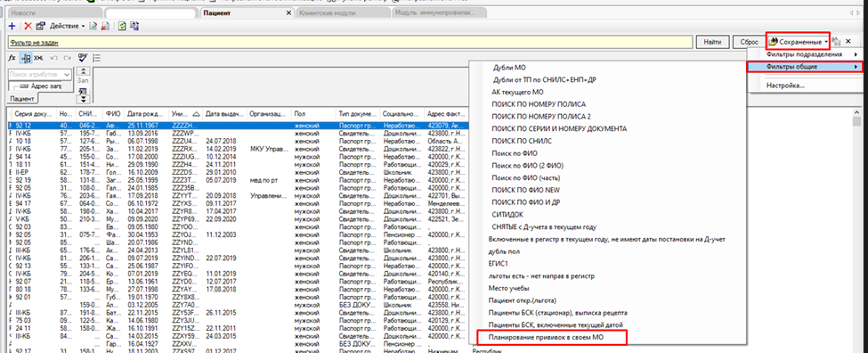868x353 pixels.
Task: Click the red X delete record icon
Action: point(28,26)
